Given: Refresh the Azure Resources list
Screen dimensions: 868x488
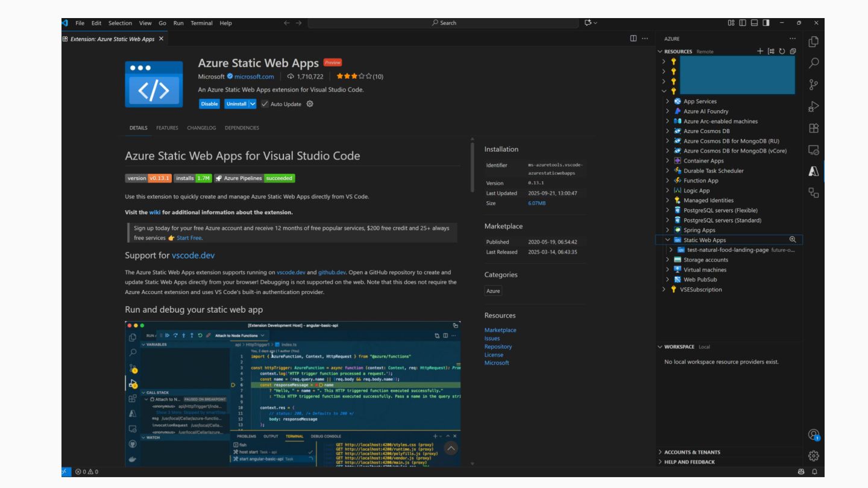Looking at the screenshot, I should point(782,51).
